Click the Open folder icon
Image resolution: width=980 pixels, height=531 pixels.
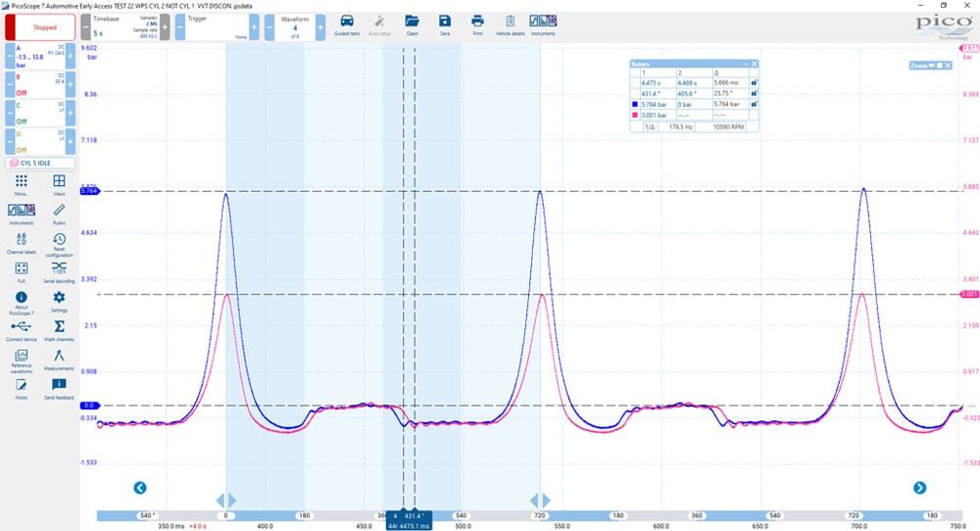(412, 25)
